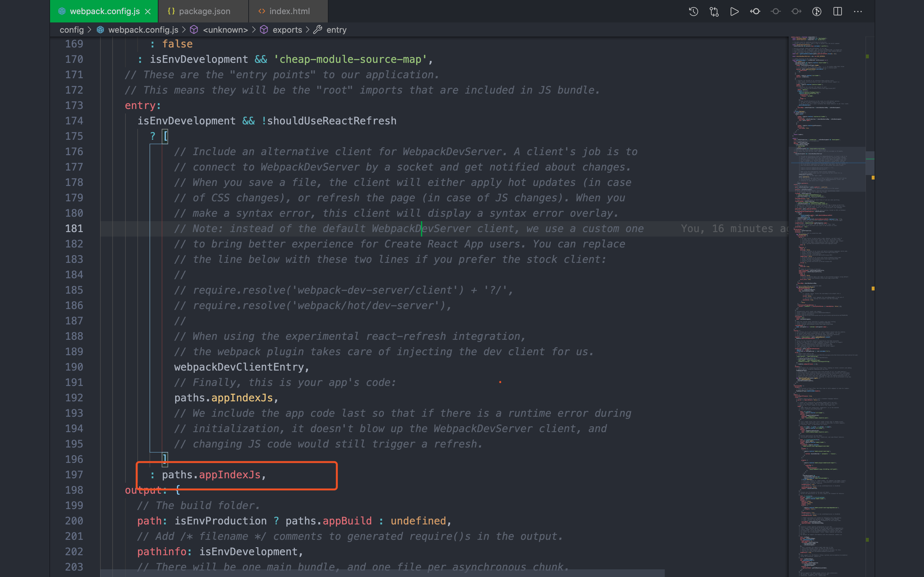The height and width of the screenshot is (577, 924).
Task: Switch to the index.html tab
Action: click(x=289, y=12)
